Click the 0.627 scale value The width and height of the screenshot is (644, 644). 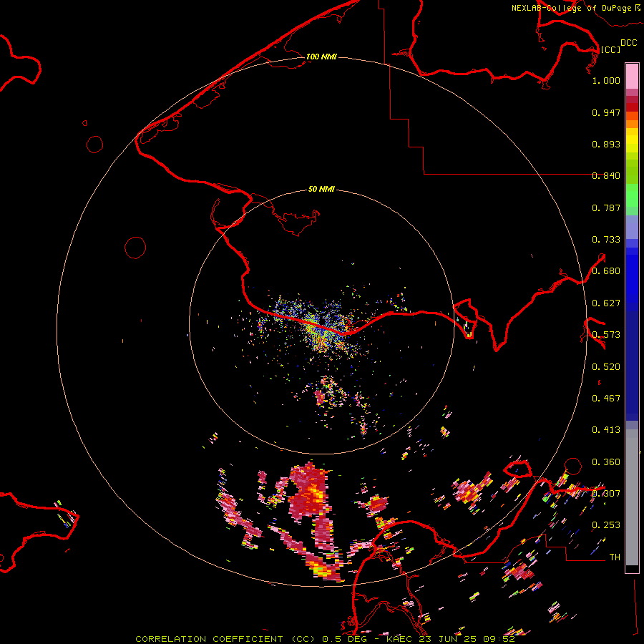pyautogui.click(x=606, y=303)
